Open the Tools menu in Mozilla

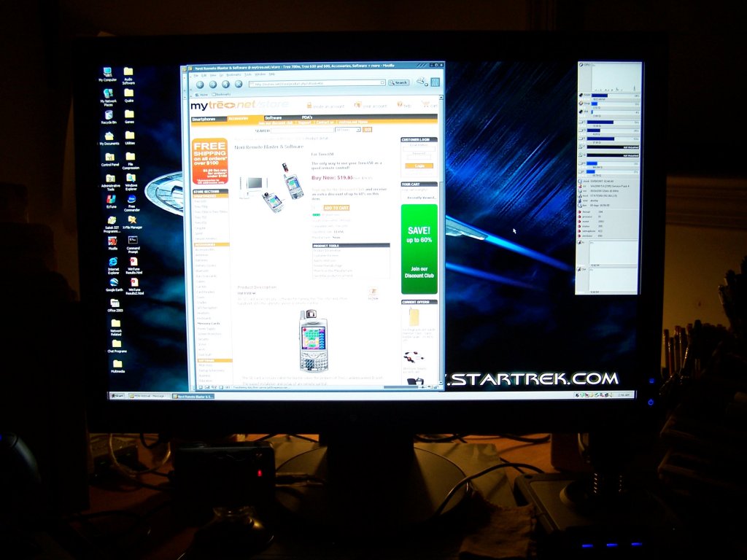248,75
